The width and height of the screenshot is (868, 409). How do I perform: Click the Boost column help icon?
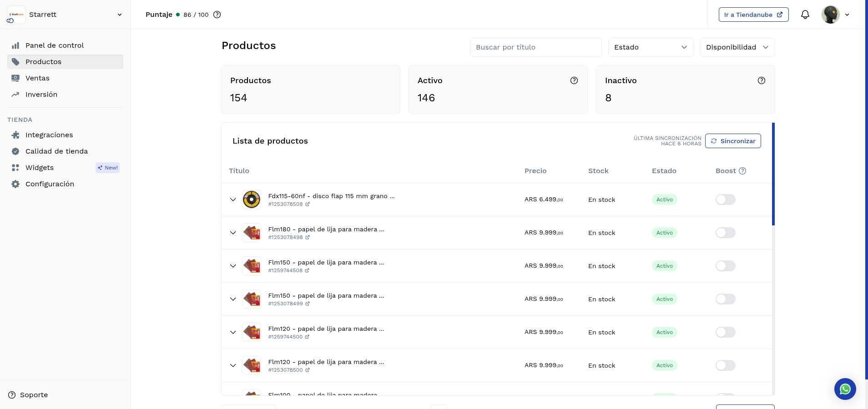742,171
